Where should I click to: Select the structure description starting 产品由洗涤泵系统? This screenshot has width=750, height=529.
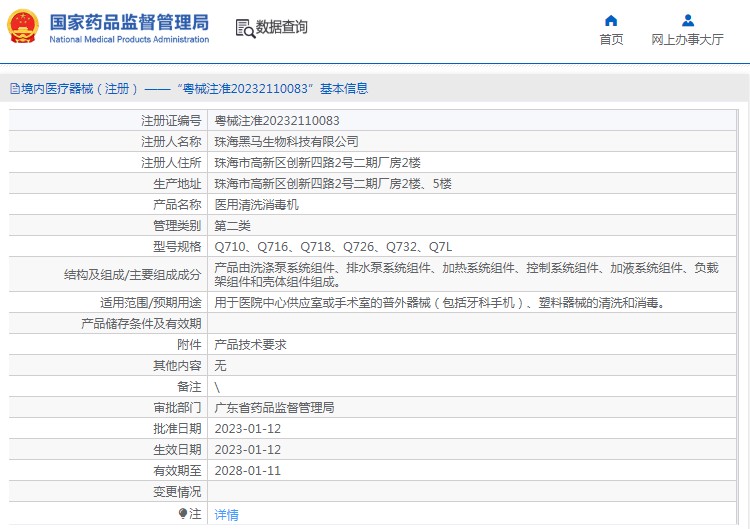466,275
